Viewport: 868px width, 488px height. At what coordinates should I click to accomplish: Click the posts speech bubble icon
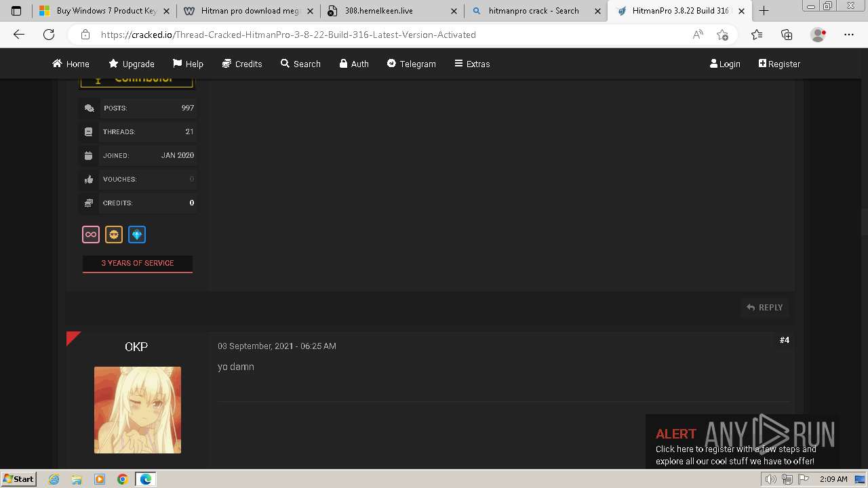(89, 108)
